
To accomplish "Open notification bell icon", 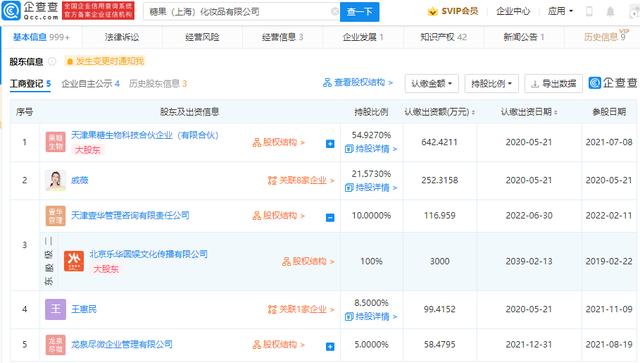I will click(610, 11).
